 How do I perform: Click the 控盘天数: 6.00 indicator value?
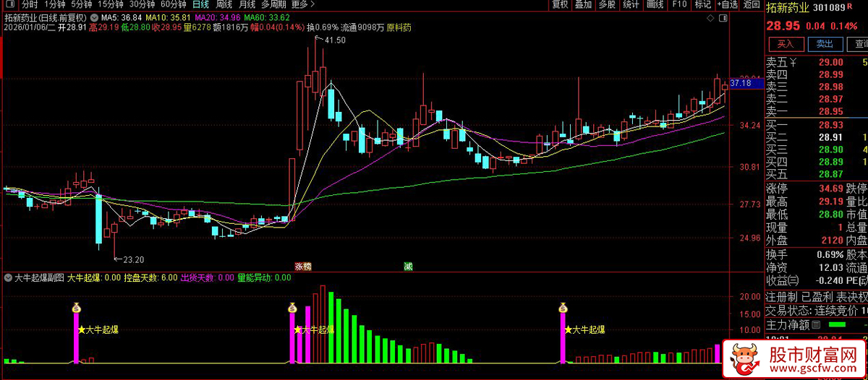click(150, 277)
